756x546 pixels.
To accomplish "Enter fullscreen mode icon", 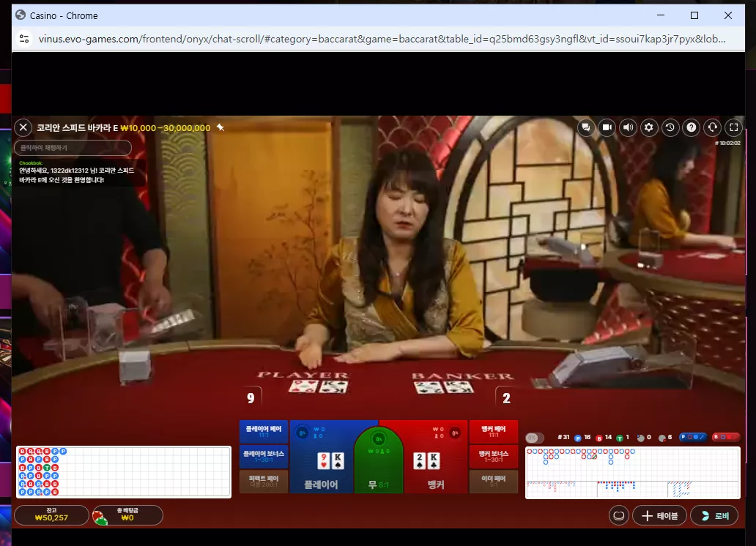I will point(734,127).
